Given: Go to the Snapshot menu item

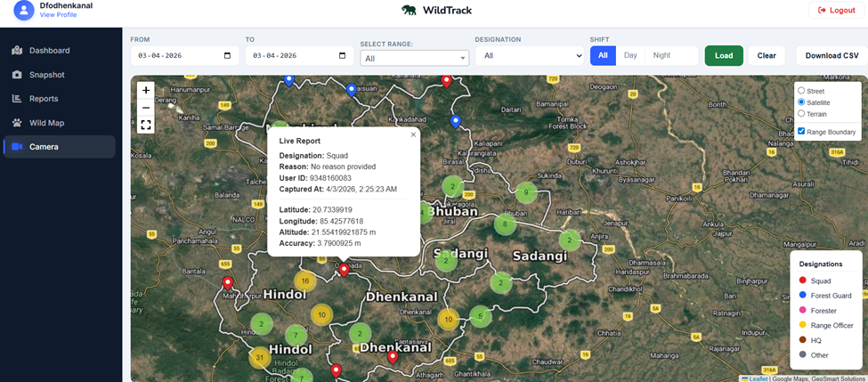Looking at the screenshot, I should tap(60, 75).
